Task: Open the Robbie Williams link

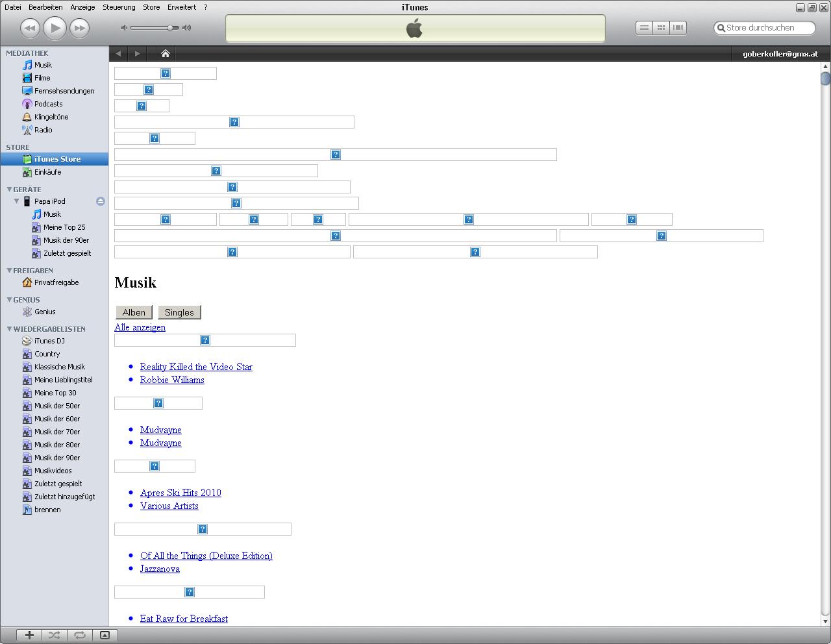Action: click(172, 380)
